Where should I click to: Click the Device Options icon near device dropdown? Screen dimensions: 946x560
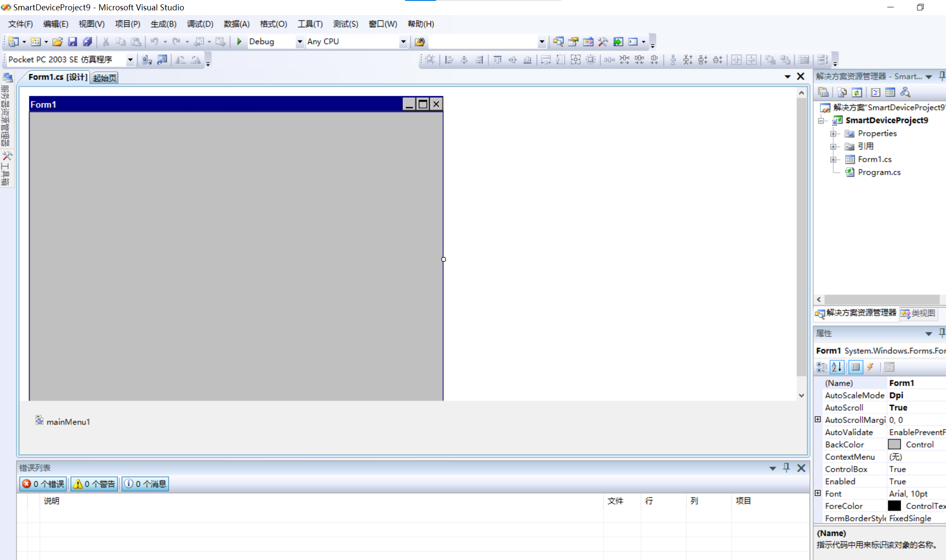click(x=147, y=60)
